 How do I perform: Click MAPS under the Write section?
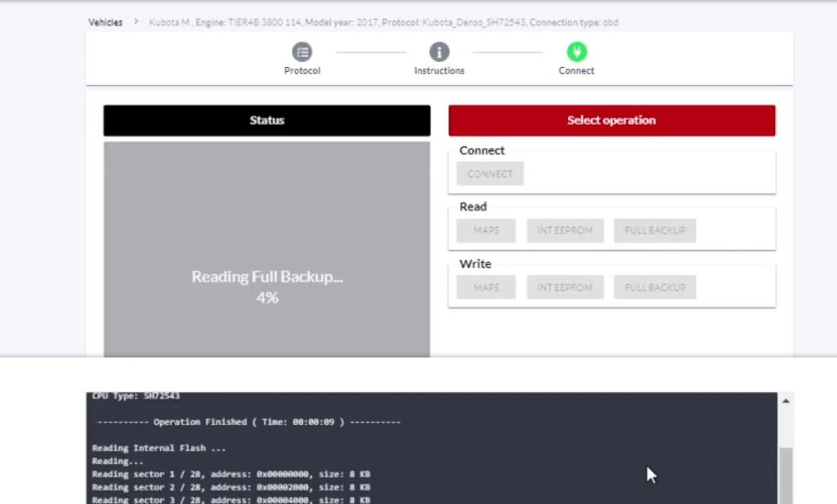486,288
